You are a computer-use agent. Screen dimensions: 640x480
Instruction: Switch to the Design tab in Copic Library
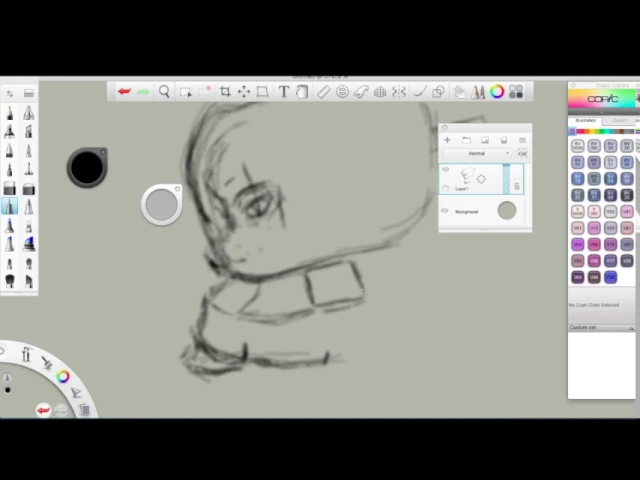pyautogui.click(x=620, y=120)
